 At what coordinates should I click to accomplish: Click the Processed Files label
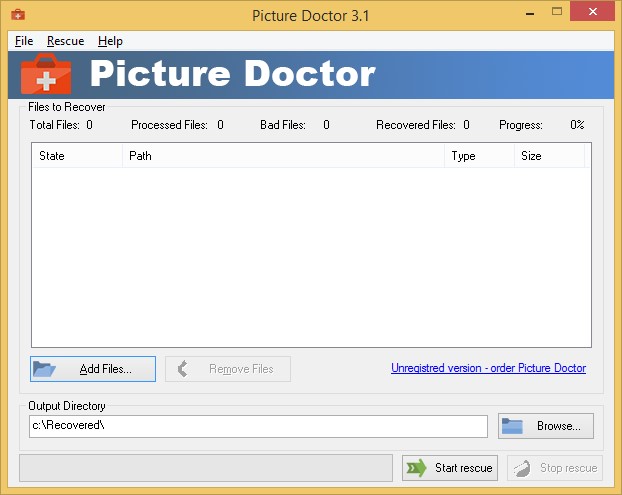pyautogui.click(x=169, y=125)
